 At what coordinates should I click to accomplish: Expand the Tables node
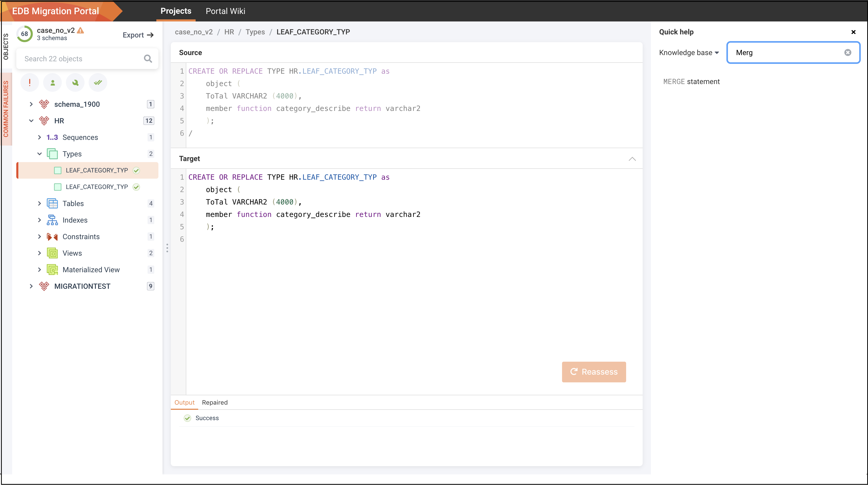(40, 203)
